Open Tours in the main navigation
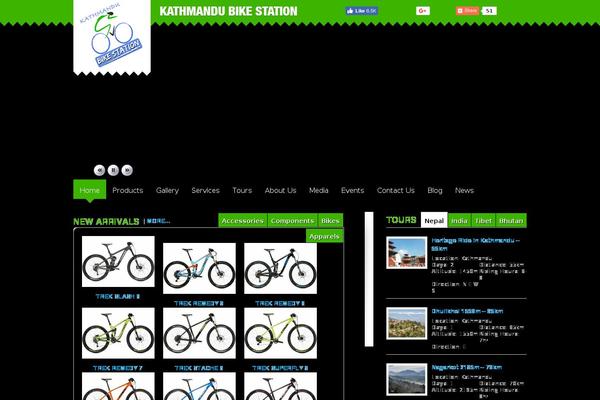600x400 pixels. pyautogui.click(x=242, y=190)
